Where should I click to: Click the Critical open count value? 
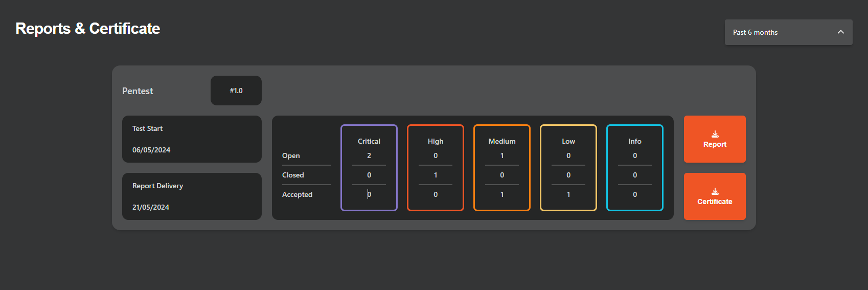coord(369,155)
